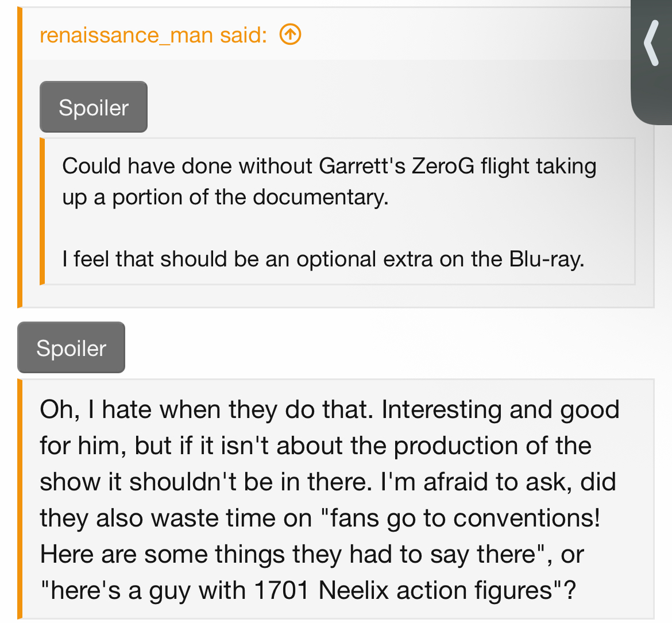Click the "for him, but if it isn't about" line
The image size is (672, 623).
pos(316,446)
